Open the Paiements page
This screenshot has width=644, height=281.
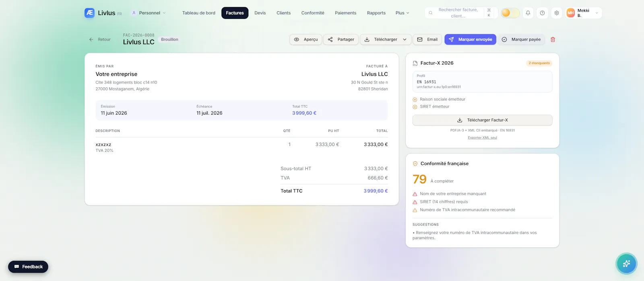click(x=345, y=13)
